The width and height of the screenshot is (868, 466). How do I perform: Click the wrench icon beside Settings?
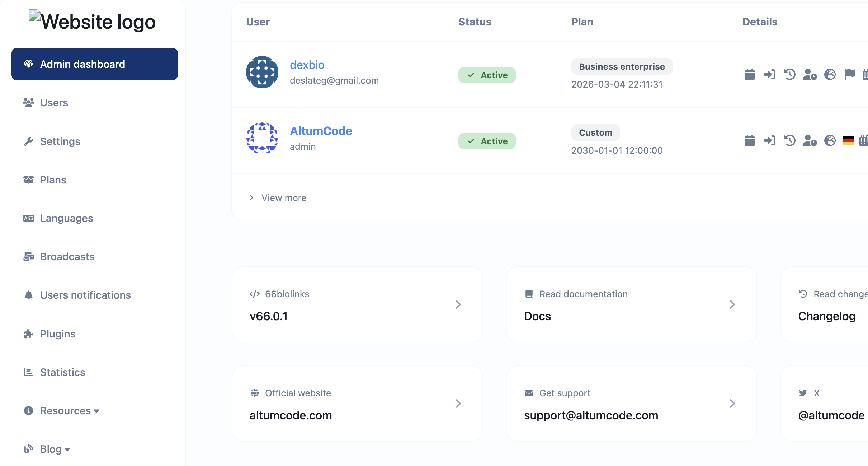pyautogui.click(x=29, y=141)
